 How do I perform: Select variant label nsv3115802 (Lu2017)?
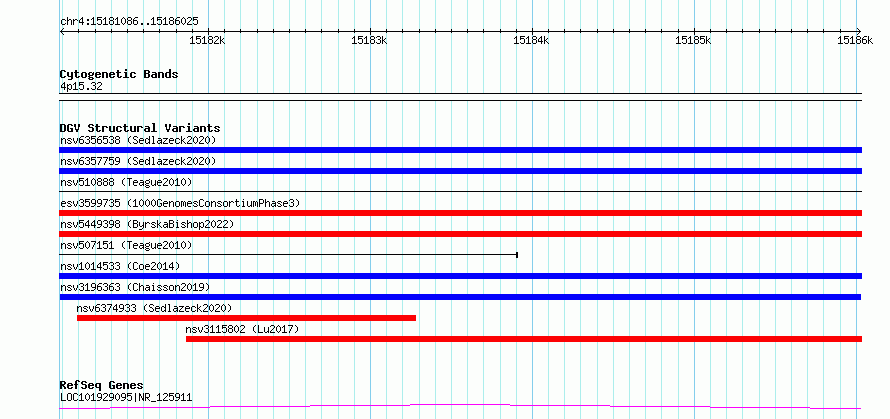click(242, 329)
